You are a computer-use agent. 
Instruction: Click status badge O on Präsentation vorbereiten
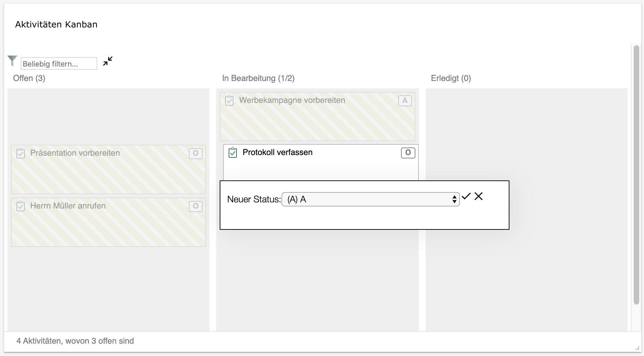coord(196,153)
